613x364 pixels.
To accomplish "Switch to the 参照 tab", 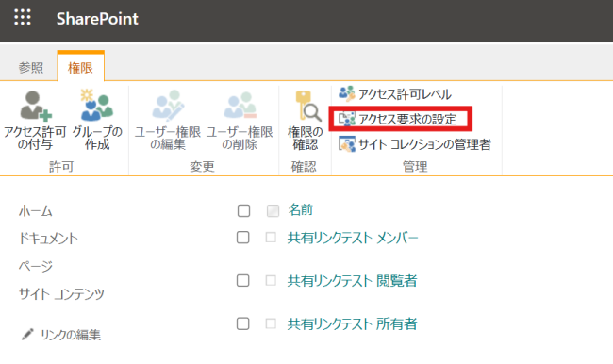I will coord(31,68).
